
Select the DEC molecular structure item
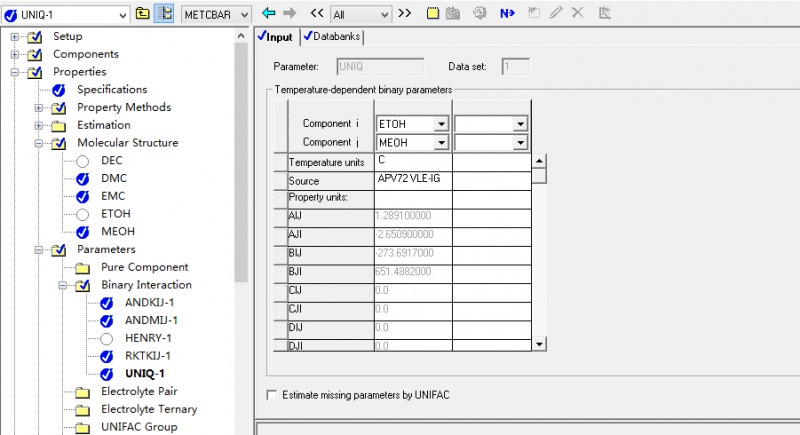tap(112, 161)
